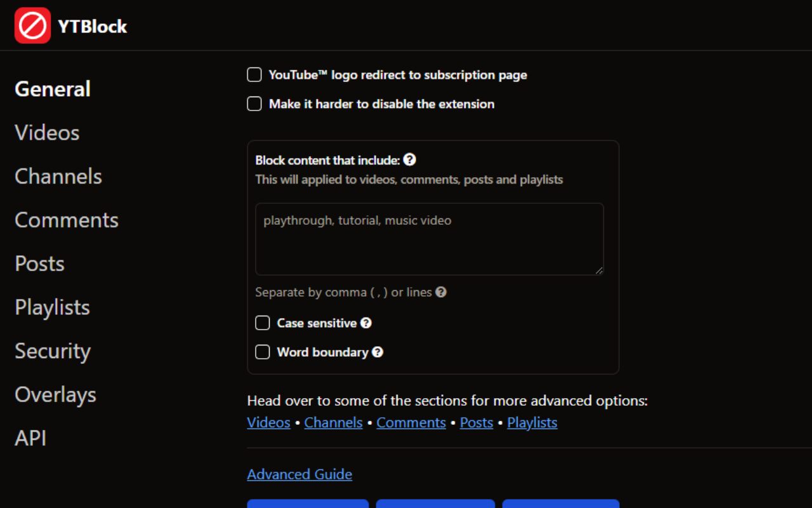Screen dimensions: 812x508
Task: Click inside the blocked keywords text area
Action: 429,239
